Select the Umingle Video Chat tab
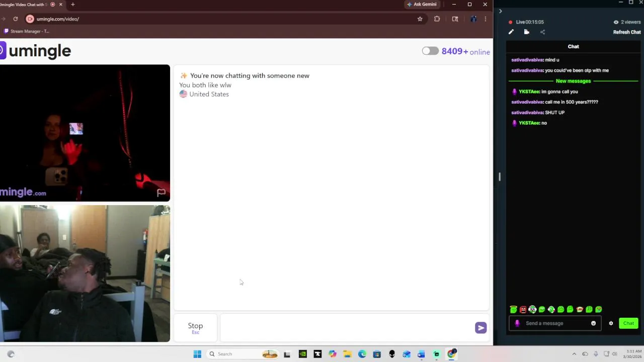 point(28,5)
